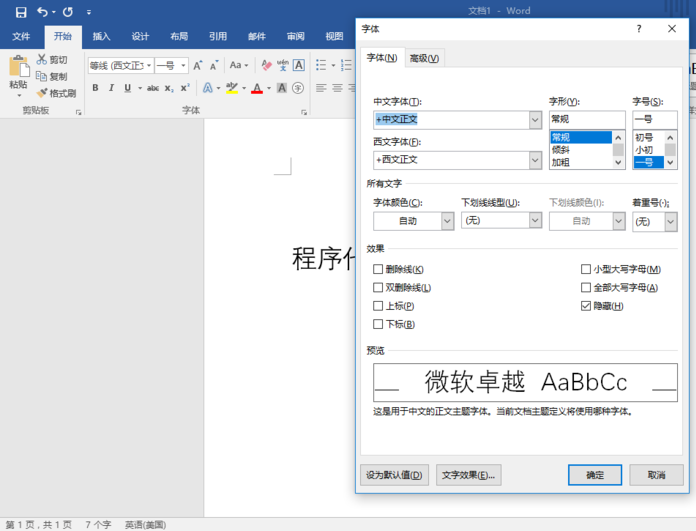Select 初号 in font size list

point(649,137)
